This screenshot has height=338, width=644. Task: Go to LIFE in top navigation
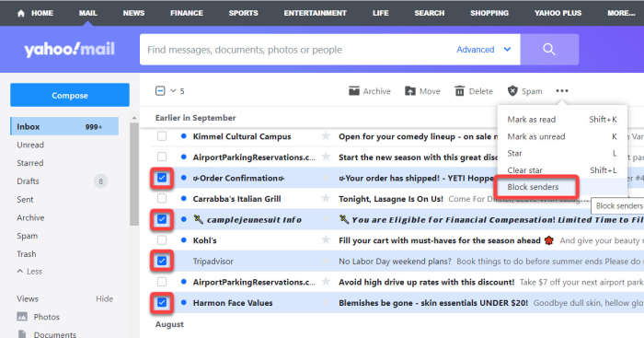(x=380, y=13)
